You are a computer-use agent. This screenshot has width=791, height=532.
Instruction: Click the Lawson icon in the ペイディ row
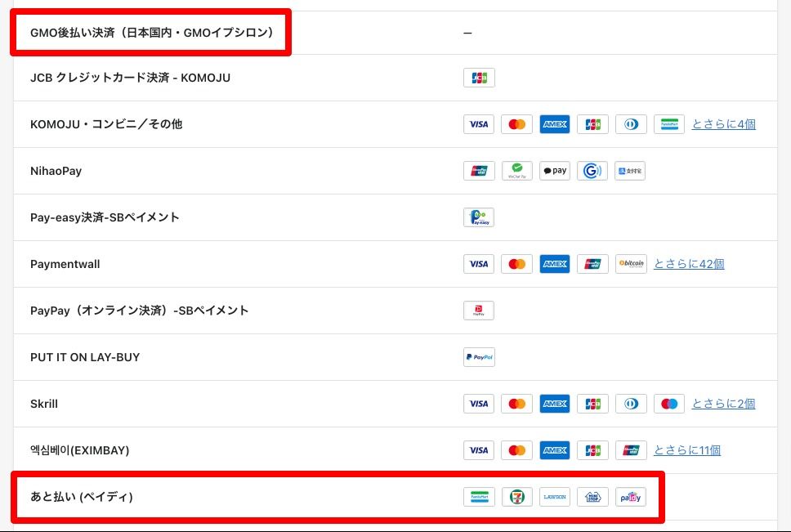tap(554, 497)
